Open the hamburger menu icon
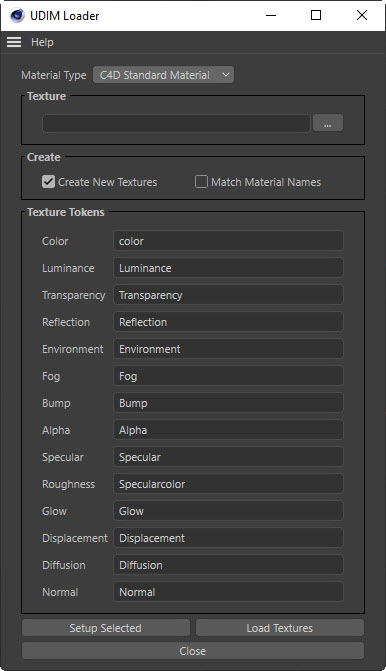 [x=14, y=42]
